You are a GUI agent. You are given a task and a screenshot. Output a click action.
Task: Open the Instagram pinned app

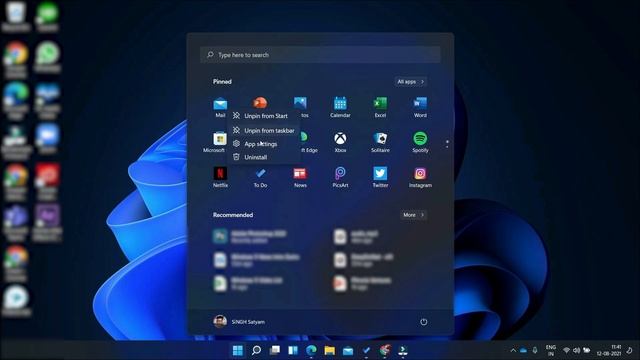click(x=420, y=177)
